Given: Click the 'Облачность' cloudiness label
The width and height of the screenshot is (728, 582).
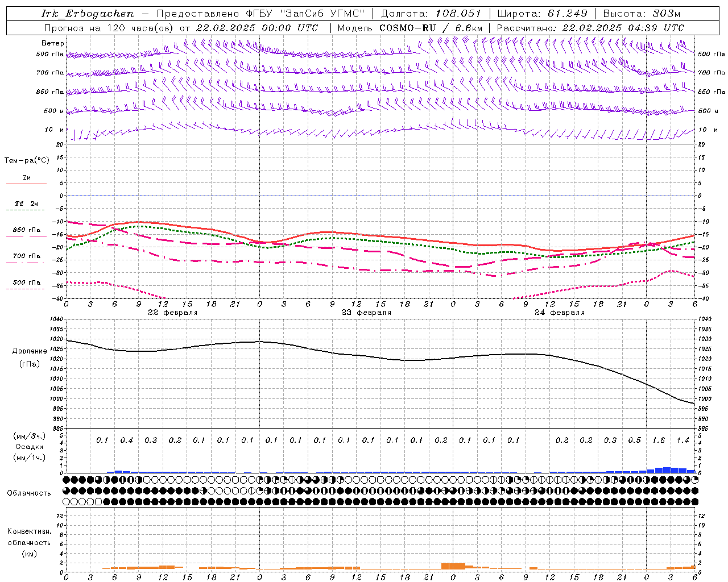Looking at the screenshot, I should pyautogui.click(x=29, y=493).
